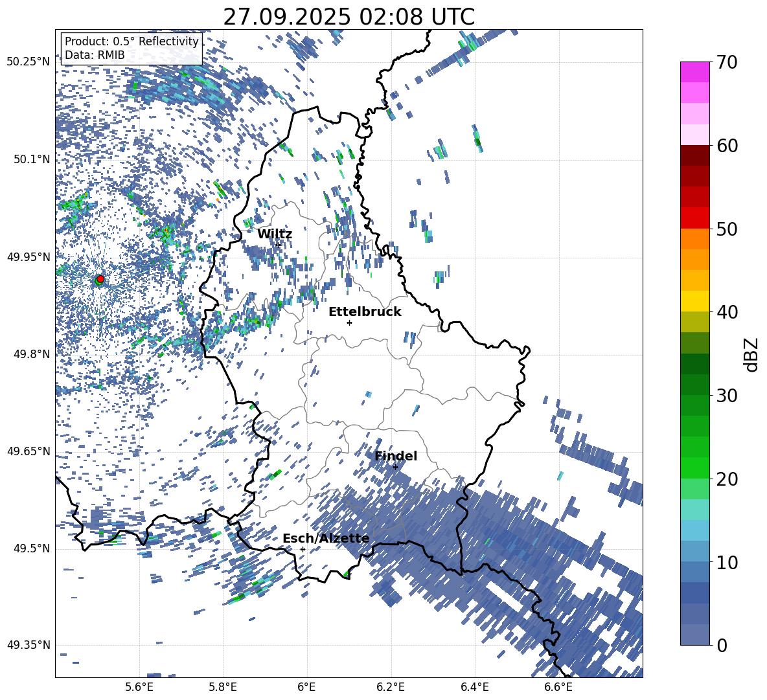Click the cross marker under Ettelbruck
The width and height of the screenshot is (767, 700).
tap(349, 322)
